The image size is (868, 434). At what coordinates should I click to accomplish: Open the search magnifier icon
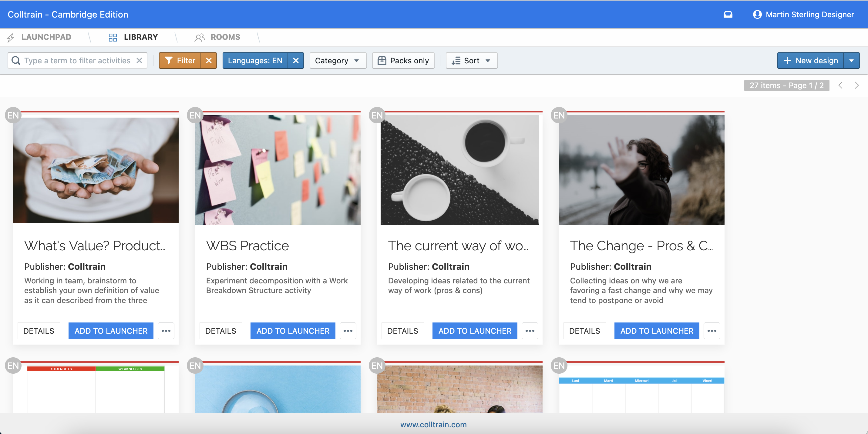[x=15, y=61]
